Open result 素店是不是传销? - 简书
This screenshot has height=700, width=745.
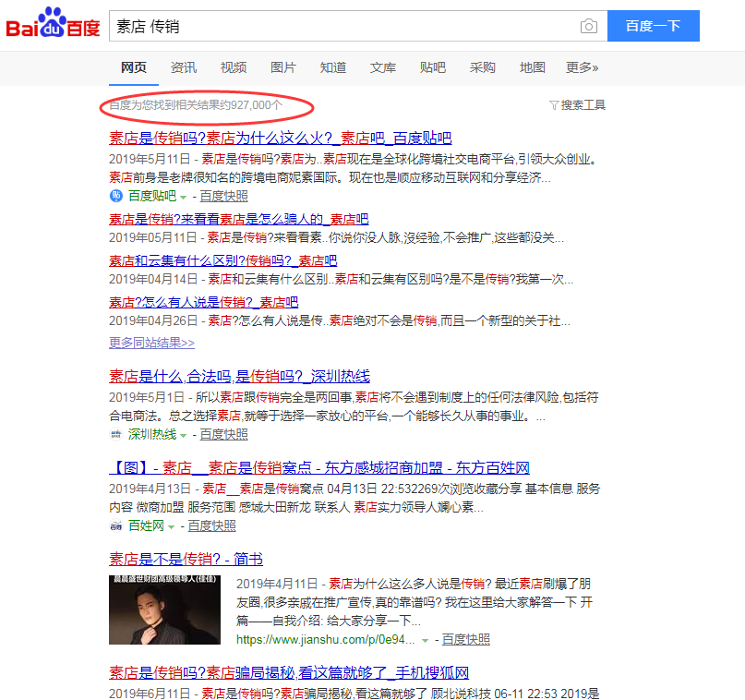click(x=186, y=559)
